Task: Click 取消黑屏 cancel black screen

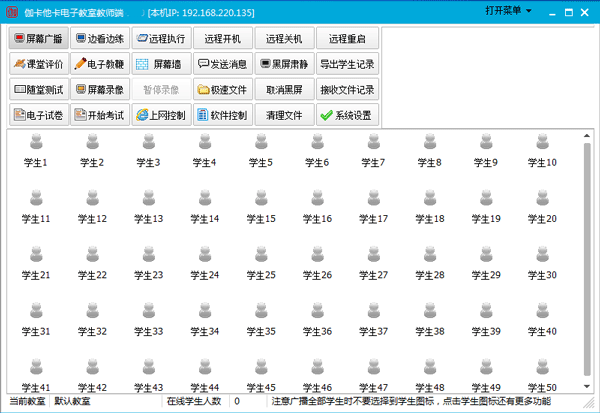Action: [x=284, y=90]
